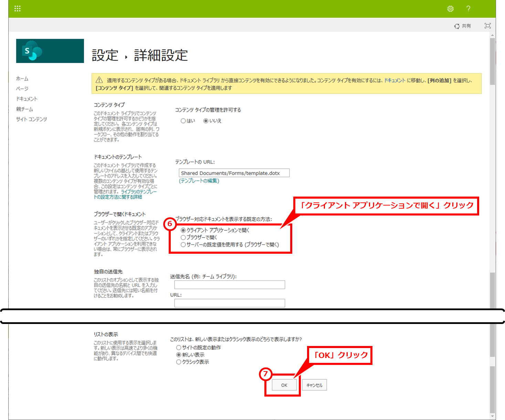
Task: Go to ホーム in left navigation
Action: coord(22,78)
